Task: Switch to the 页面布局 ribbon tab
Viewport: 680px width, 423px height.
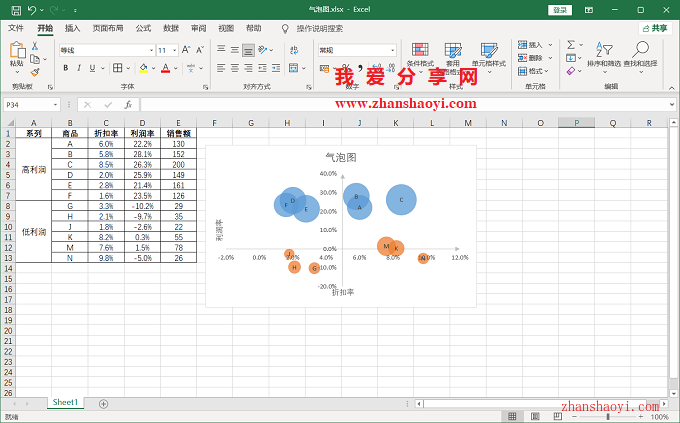Action: [108, 28]
